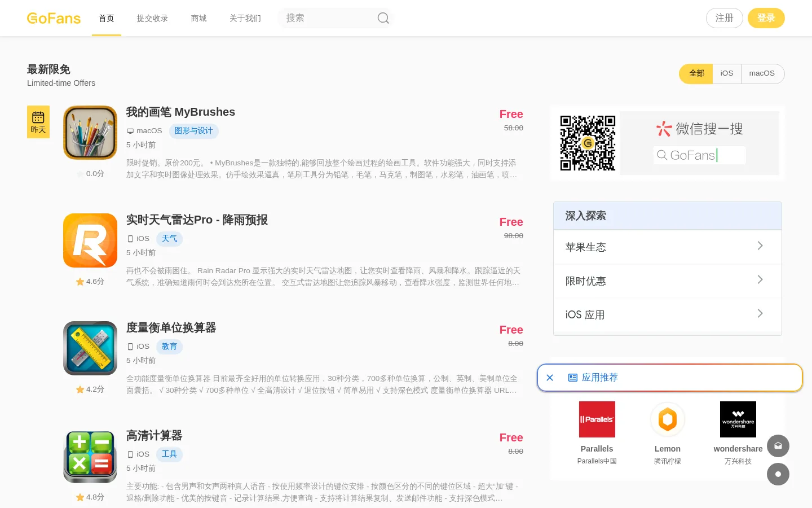Viewport: 812px width, 508px height.
Task: Expand the iOS 应用 row
Action: point(668,314)
